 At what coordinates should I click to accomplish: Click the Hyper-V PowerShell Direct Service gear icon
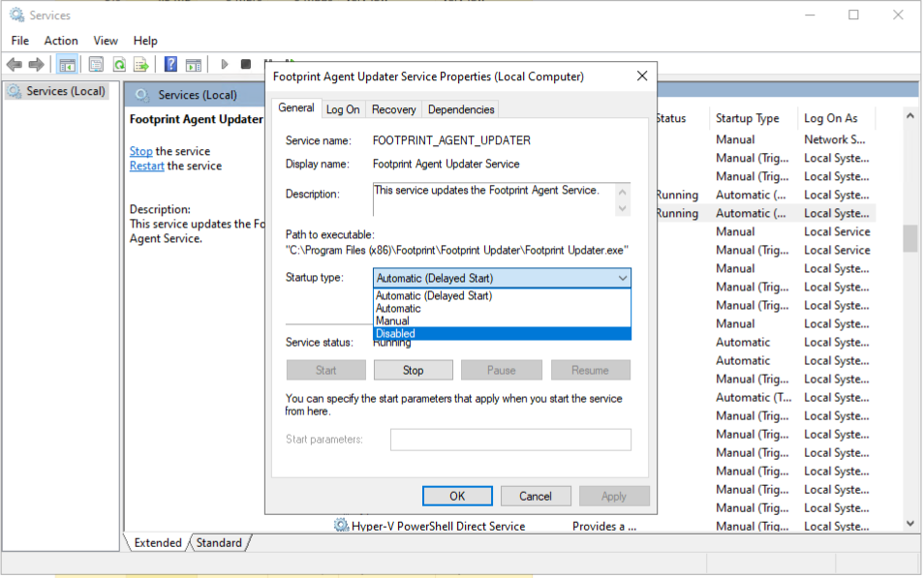pyautogui.click(x=341, y=525)
